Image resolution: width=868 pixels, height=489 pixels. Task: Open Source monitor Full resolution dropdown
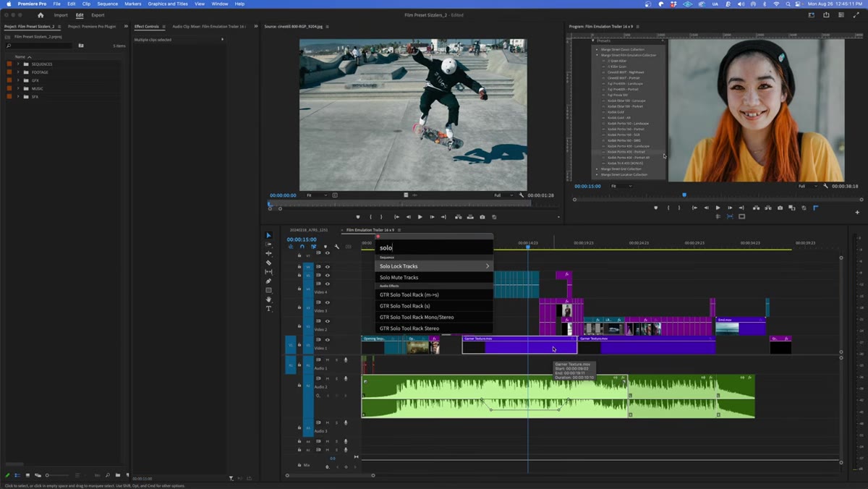[503, 195]
